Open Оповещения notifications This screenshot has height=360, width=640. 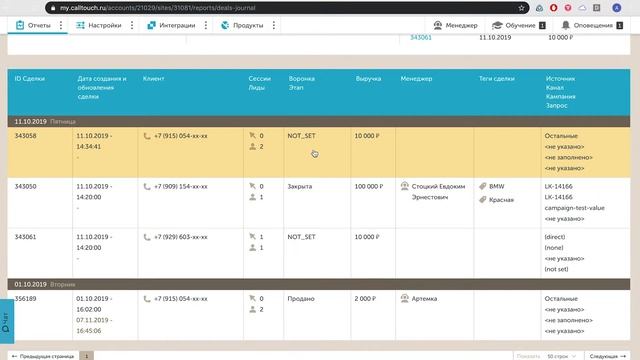pyautogui.click(x=592, y=25)
